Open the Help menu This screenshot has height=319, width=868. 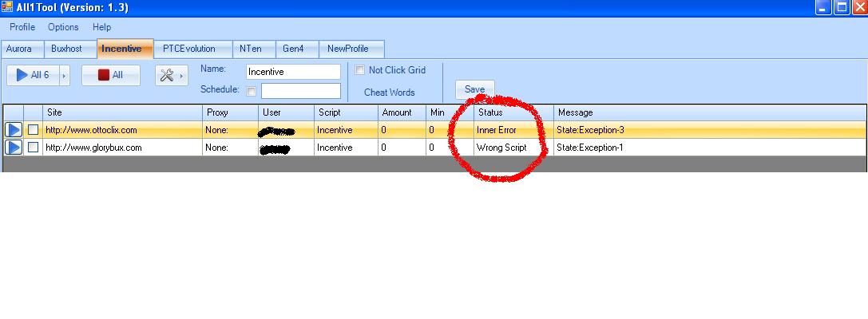click(102, 27)
